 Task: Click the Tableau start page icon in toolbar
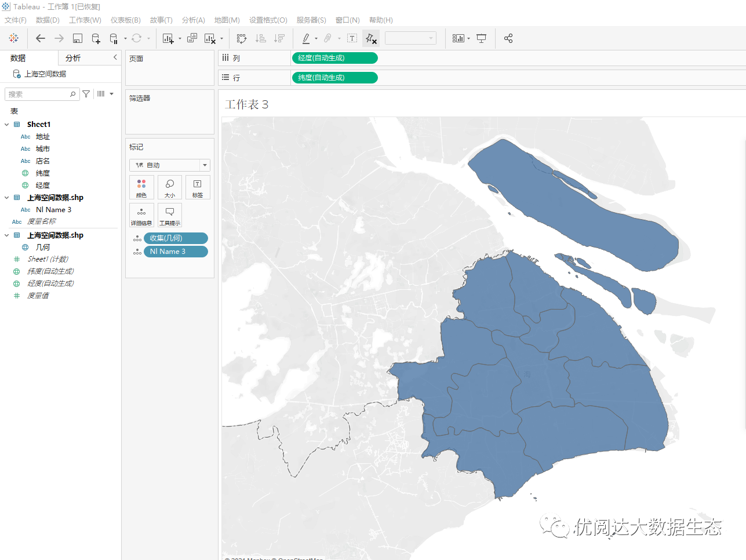14,38
